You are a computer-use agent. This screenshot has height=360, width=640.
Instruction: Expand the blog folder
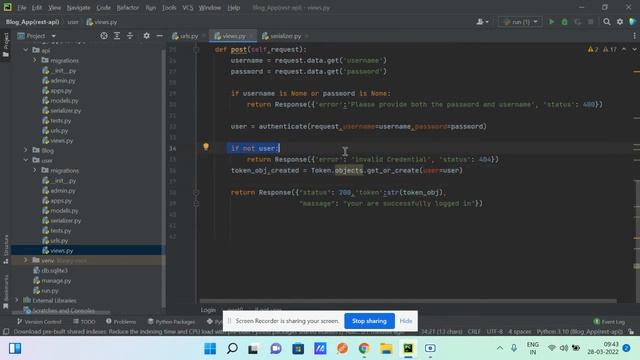coord(26,150)
